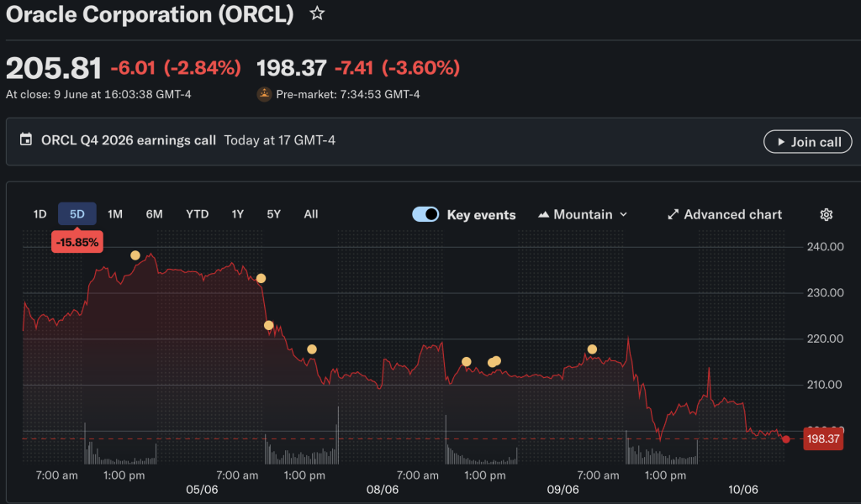Click the key event dot at the chart peak near 238
The image size is (861, 504).
[x=135, y=255]
